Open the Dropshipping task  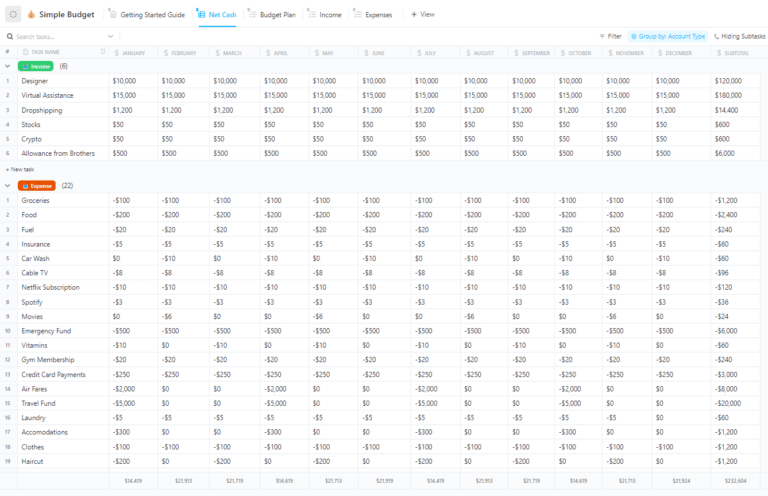(42, 111)
